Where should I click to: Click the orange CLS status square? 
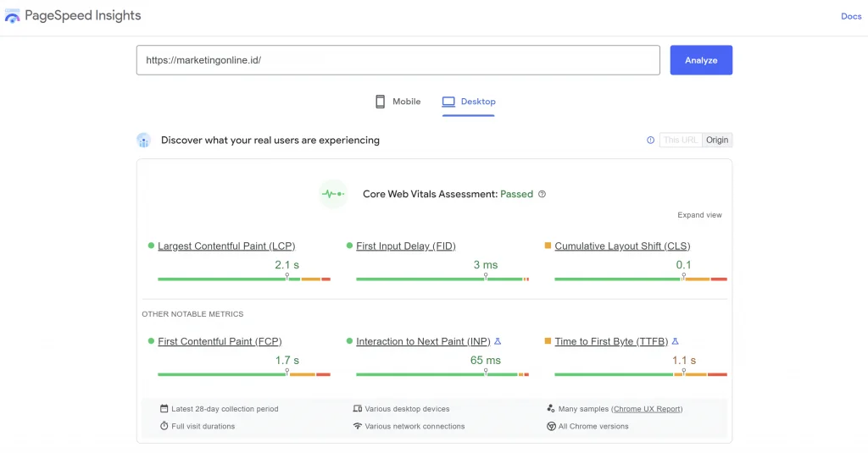tap(548, 246)
